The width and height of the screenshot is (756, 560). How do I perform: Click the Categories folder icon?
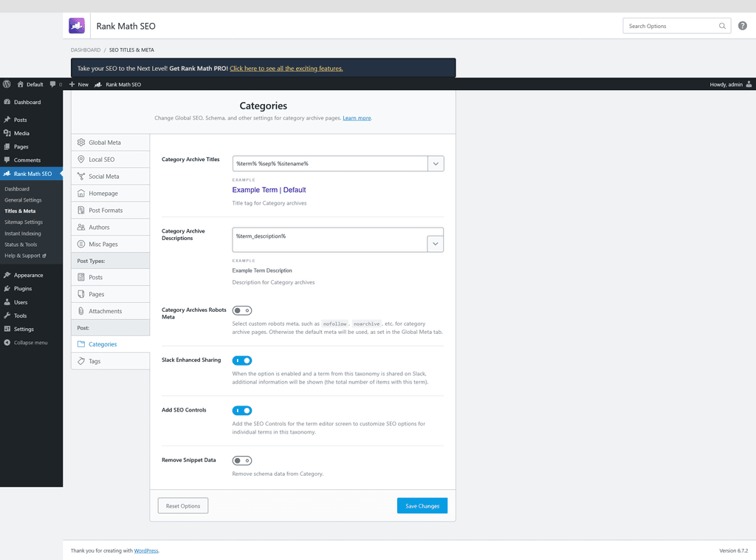click(x=81, y=344)
